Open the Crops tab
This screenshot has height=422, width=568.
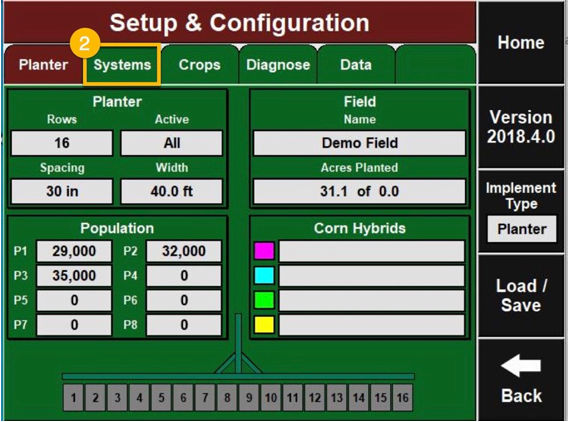pyautogui.click(x=200, y=65)
